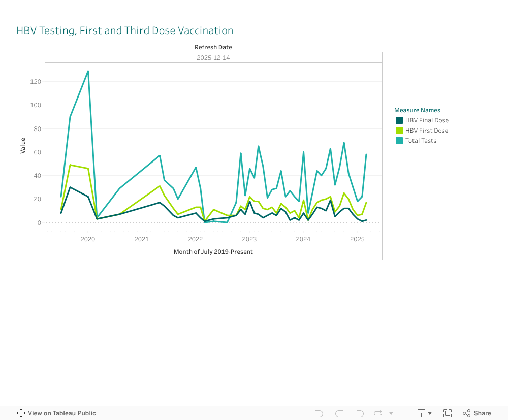
Task: Click the Undo arrow icon
Action: pyautogui.click(x=319, y=413)
